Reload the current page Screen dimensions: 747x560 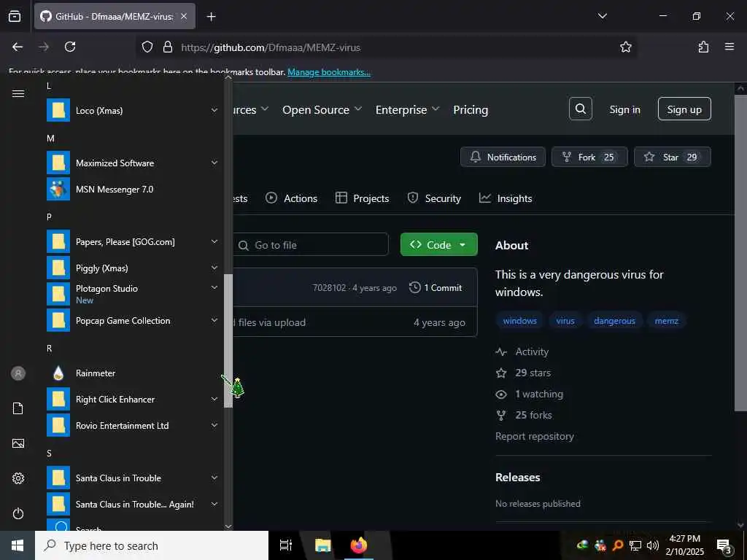tap(70, 47)
